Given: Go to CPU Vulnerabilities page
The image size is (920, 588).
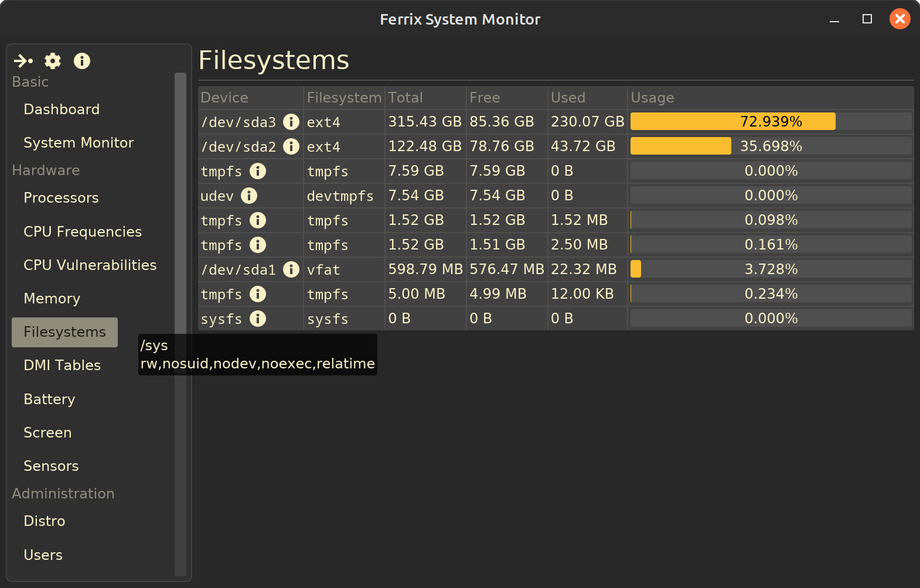Looking at the screenshot, I should tap(90, 265).
